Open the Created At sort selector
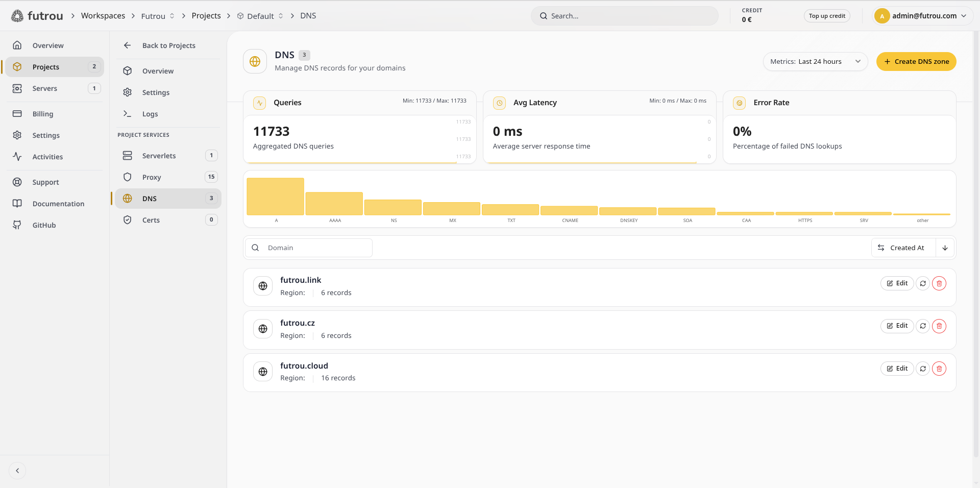This screenshot has width=980, height=488. pyautogui.click(x=903, y=248)
